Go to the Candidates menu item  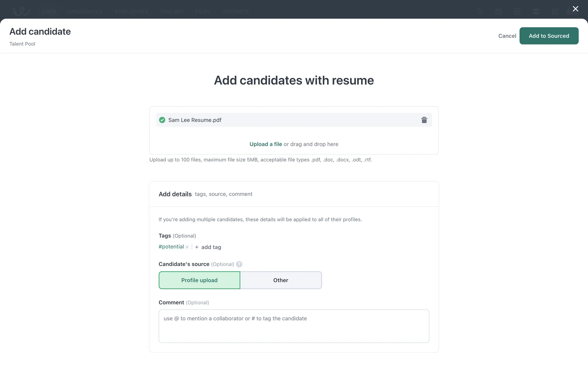pos(85,12)
